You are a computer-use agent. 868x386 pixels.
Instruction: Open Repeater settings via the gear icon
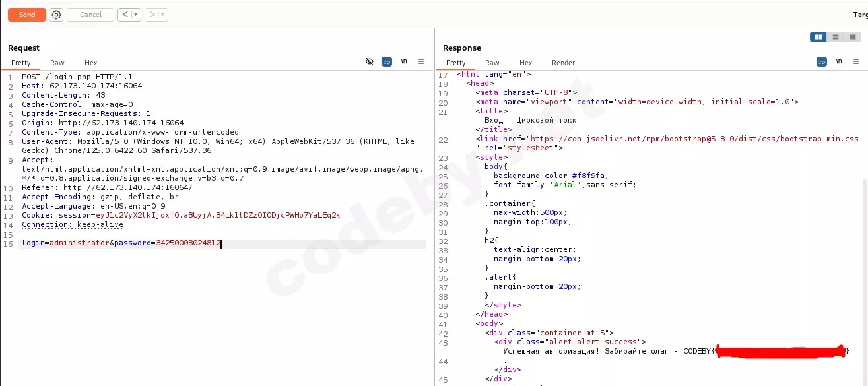pyautogui.click(x=56, y=14)
